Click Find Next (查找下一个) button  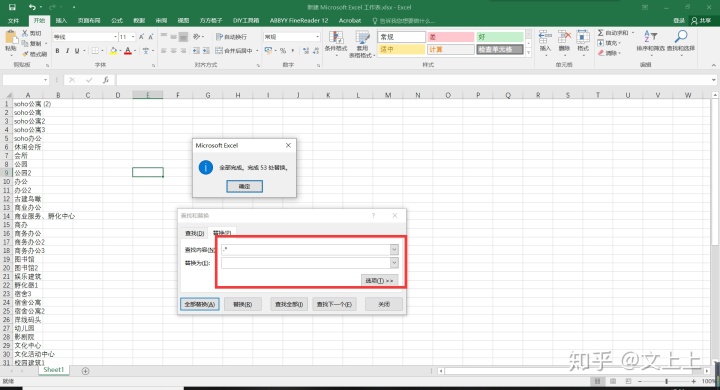pyautogui.click(x=334, y=304)
